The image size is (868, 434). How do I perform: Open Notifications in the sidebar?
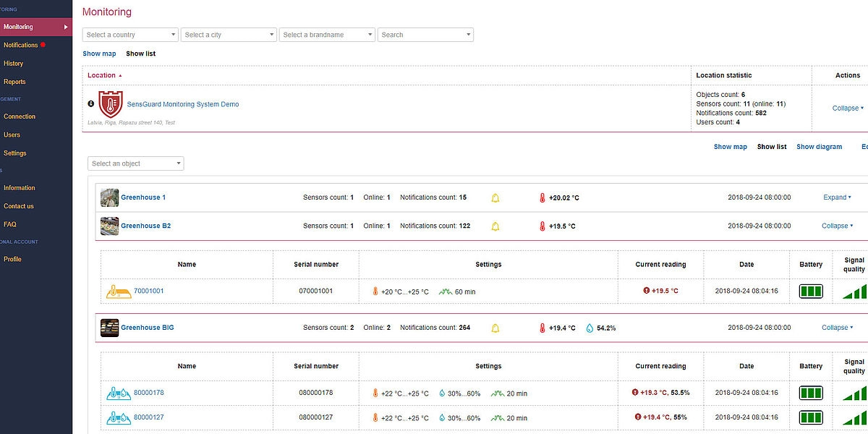pyautogui.click(x=21, y=45)
